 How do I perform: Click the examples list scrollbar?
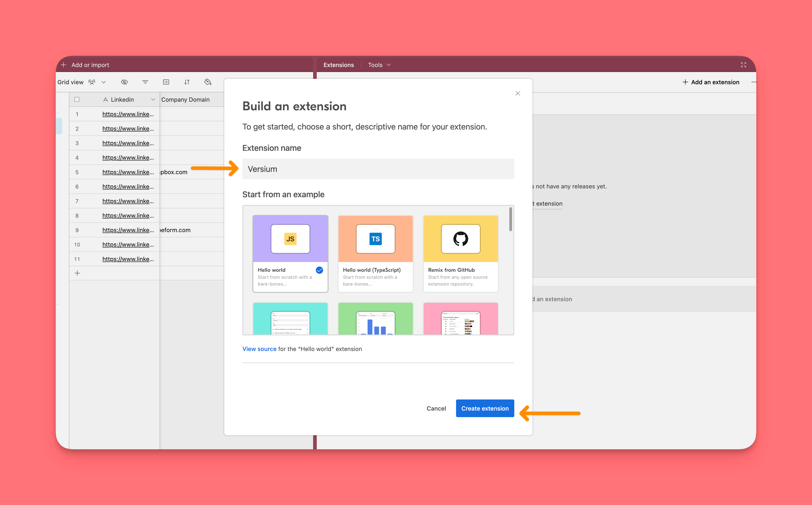click(510, 219)
